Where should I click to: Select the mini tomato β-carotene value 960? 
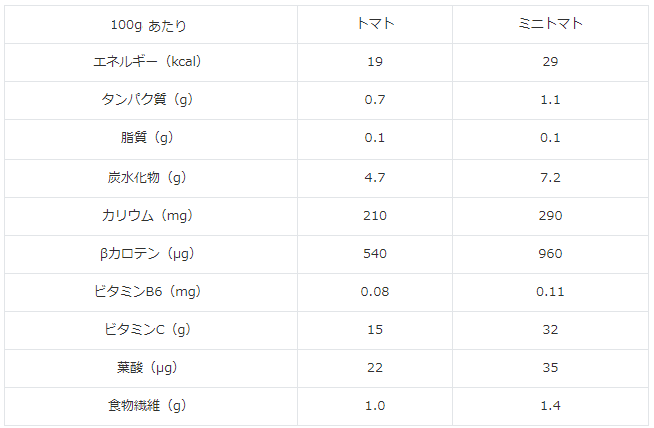tap(550, 253)
